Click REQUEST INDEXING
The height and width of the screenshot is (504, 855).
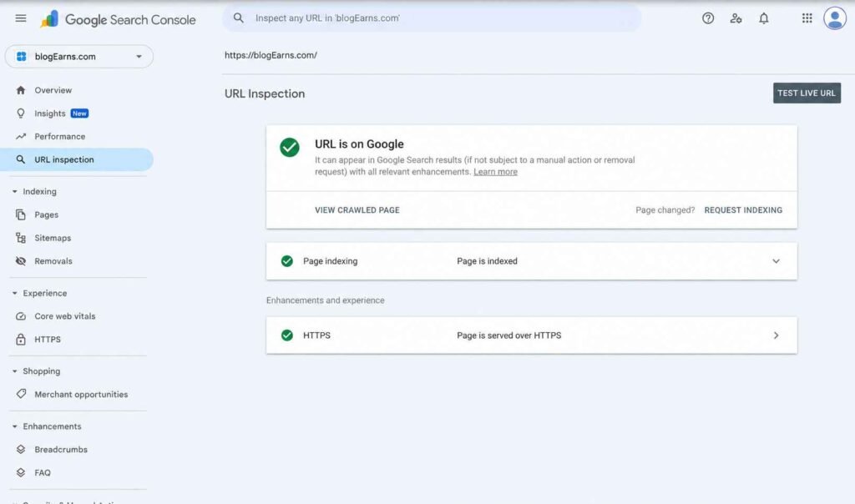coord(743,210)
